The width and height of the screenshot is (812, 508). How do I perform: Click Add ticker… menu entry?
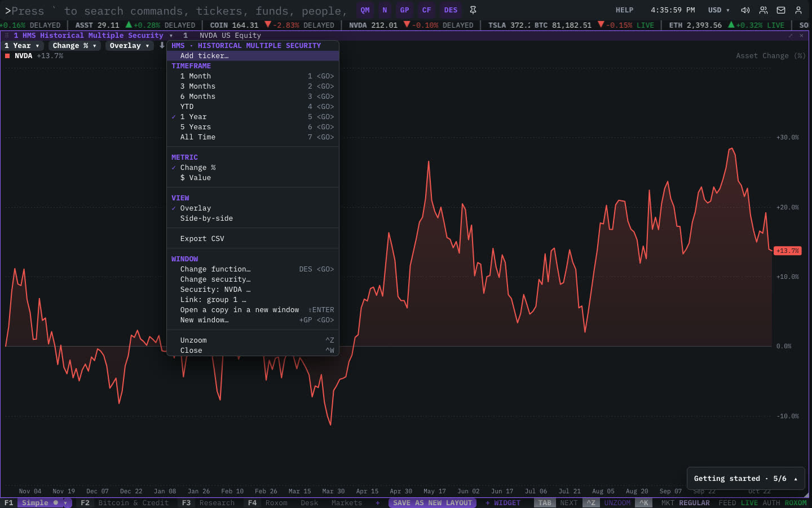click(253, 56)
